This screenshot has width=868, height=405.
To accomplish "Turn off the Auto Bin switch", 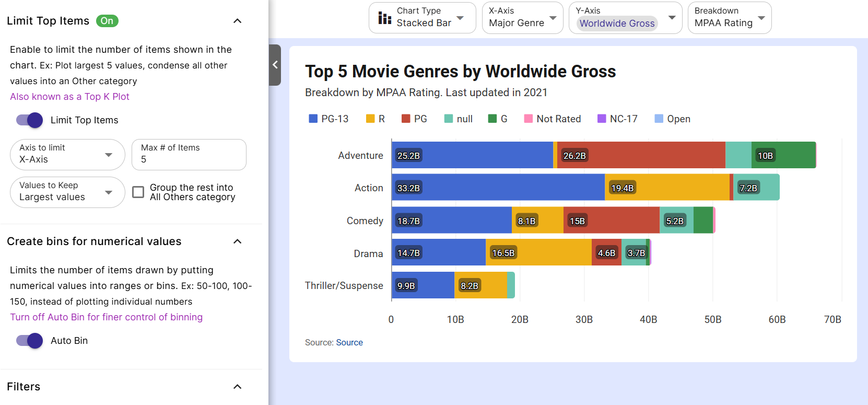I will (x=30, y=341).
